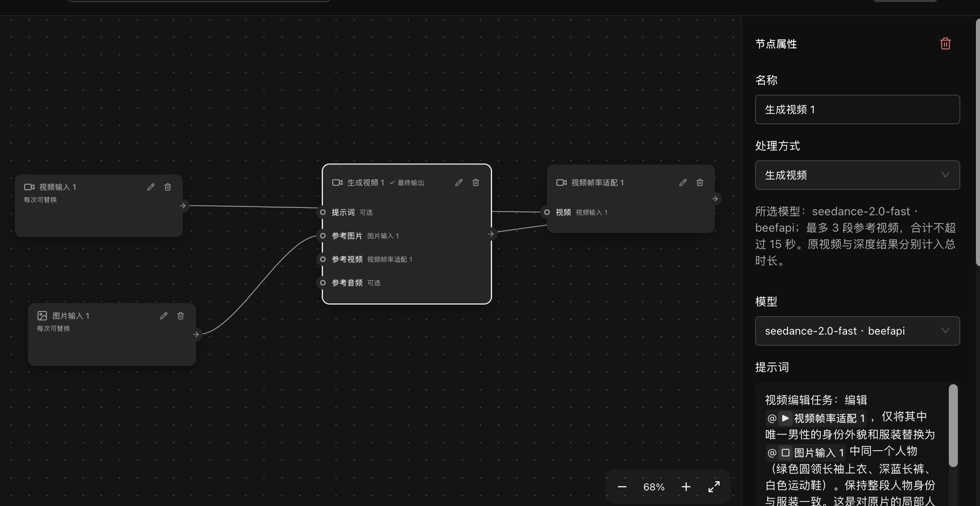Screen dimensions: 980x506
Task: Click the 名称 field containing 生成视频 1
Action: (857, 109)
